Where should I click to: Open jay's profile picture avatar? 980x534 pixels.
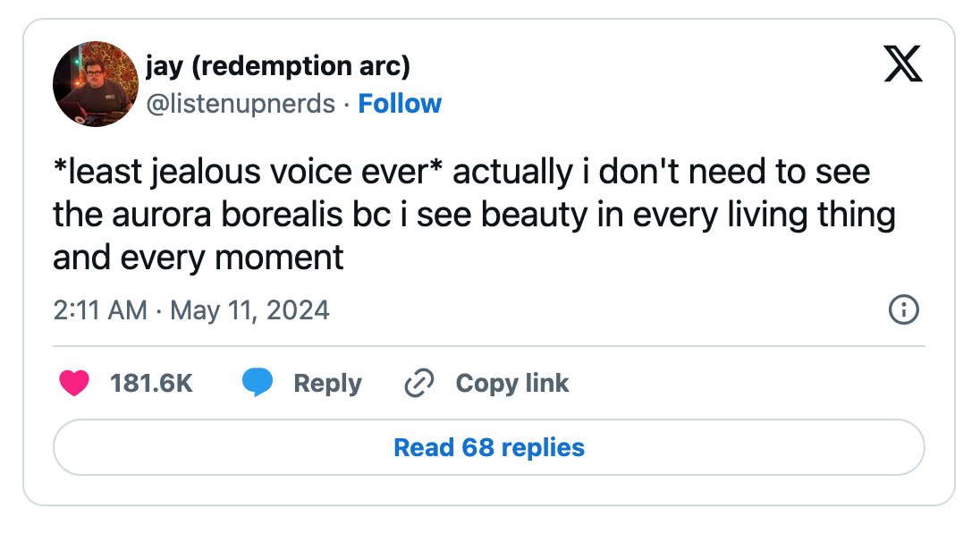tap(96, 84)
